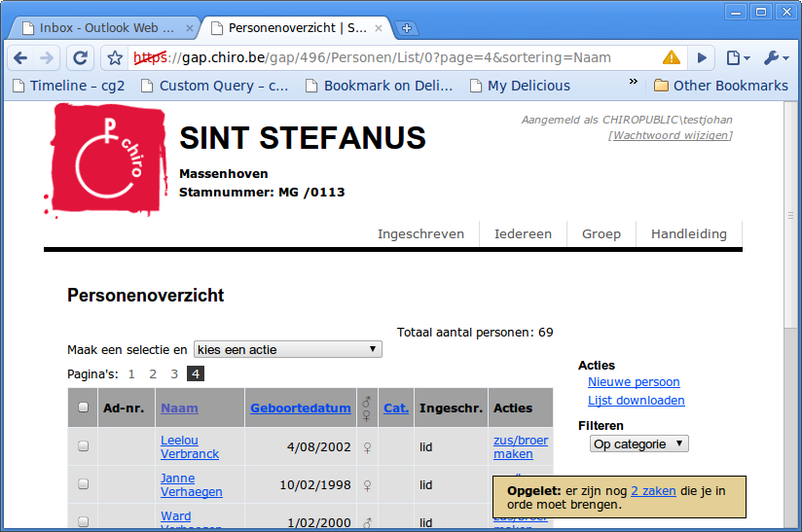802x532 pixels.
Task: Click the go arrow beside the address bar
Action: [x=702, y=57]
